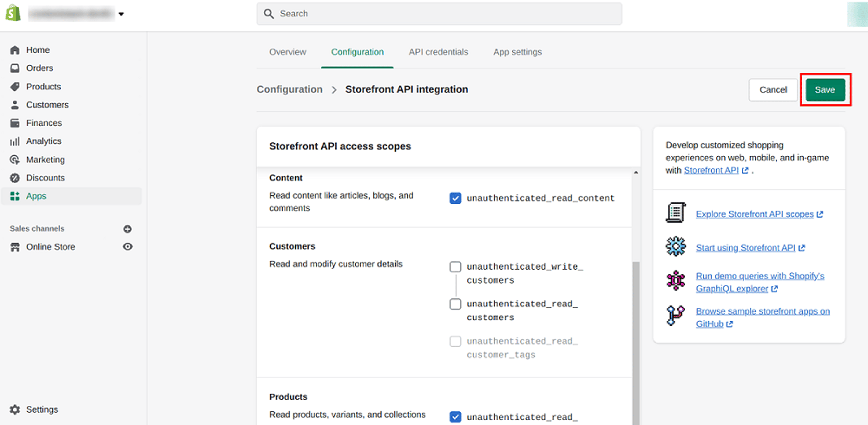Image resolution: width=868 pixels, height=425 pixels.
Task: Click the Search input field
Action: point(439,14)
